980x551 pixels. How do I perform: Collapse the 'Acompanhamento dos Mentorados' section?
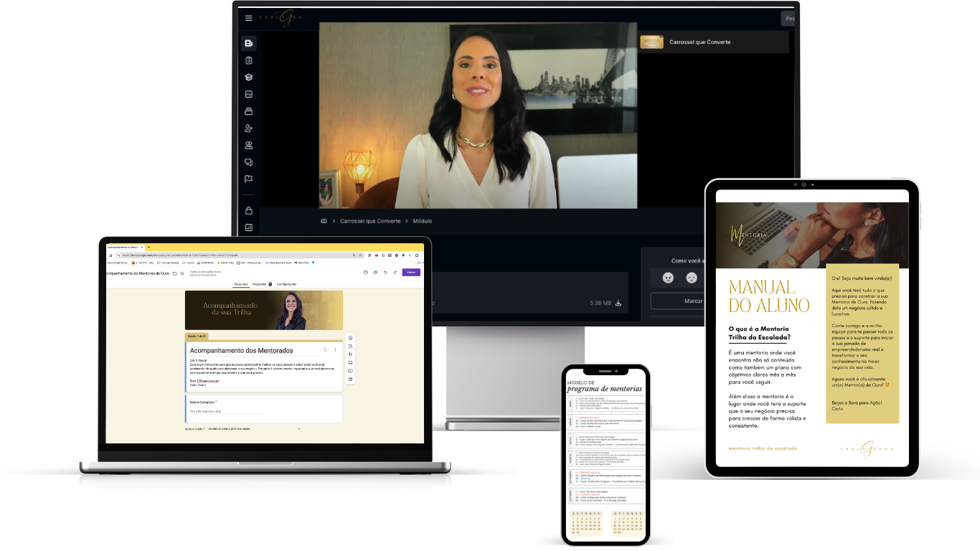325,349
